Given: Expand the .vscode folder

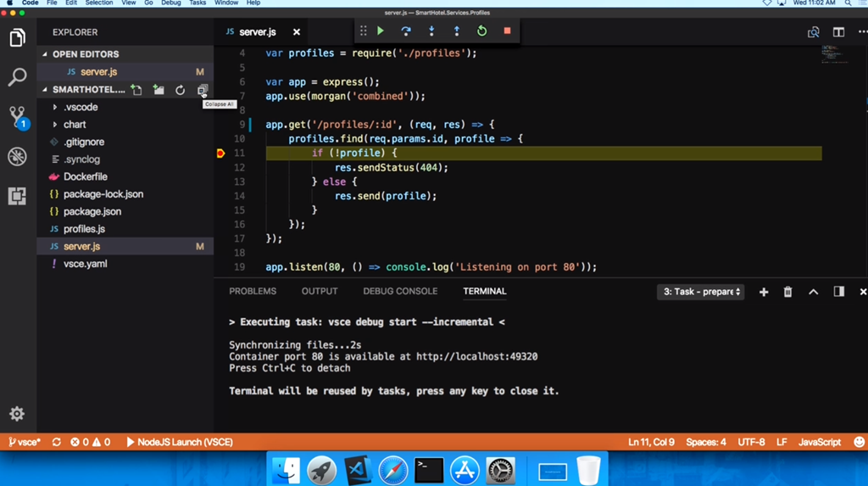Looking at the screenshot, I should (80, 107).
